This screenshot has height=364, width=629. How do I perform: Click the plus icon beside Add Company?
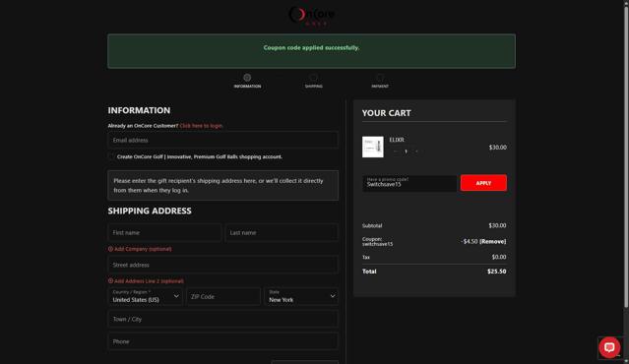(110, 249)
